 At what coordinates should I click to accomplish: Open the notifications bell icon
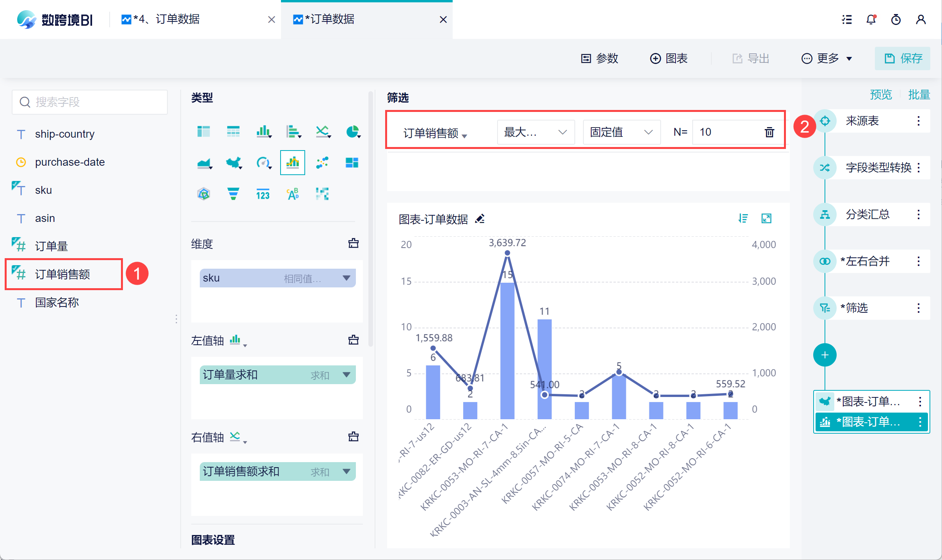pos(871,19)
